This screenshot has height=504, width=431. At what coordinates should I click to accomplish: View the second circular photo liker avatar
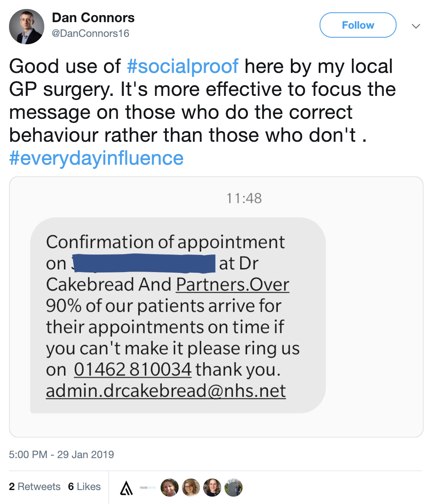coord(191,488)
